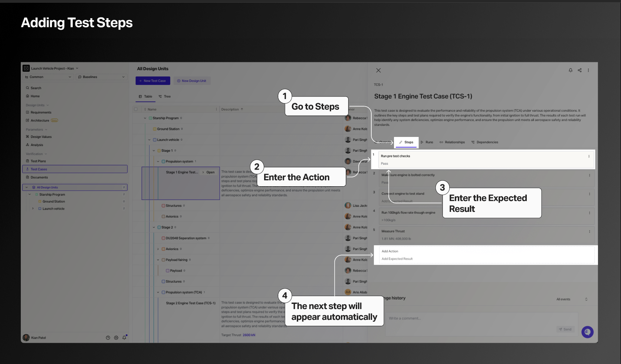Click the project logo icon in sidebar

pyautogui.click(x=26, y=68)
